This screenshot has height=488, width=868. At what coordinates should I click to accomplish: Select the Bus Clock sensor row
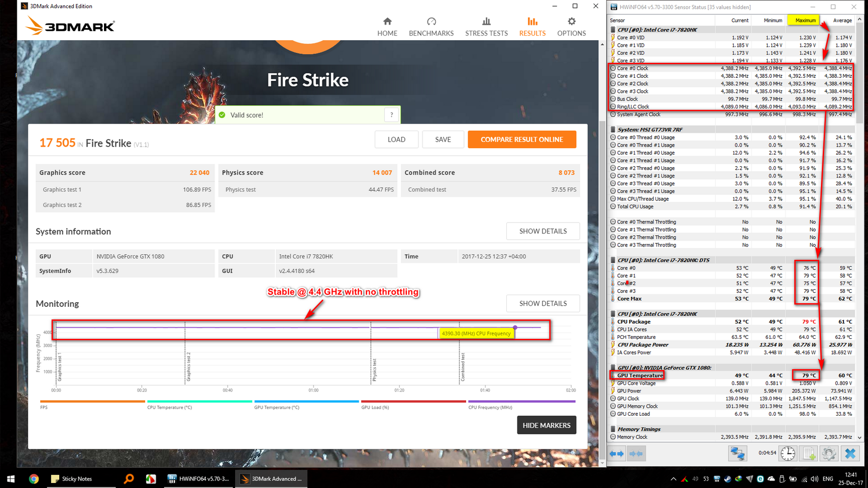pos(732,99)
